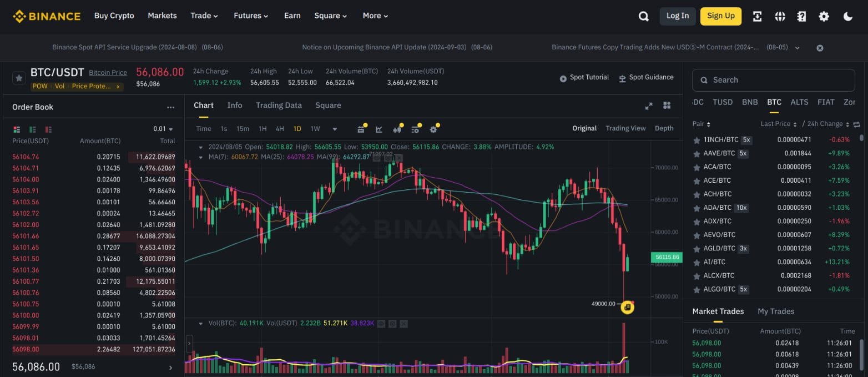Click the Sign Up button
This screenshot has width=868, height=377.
point(721,16)
